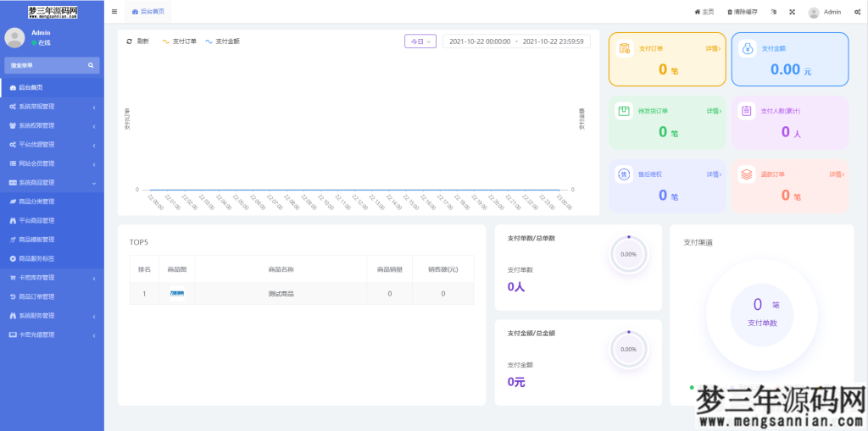Click the 测试商品 product thumbnail
This screenshot has height=431, width=868.
(177, 294)
